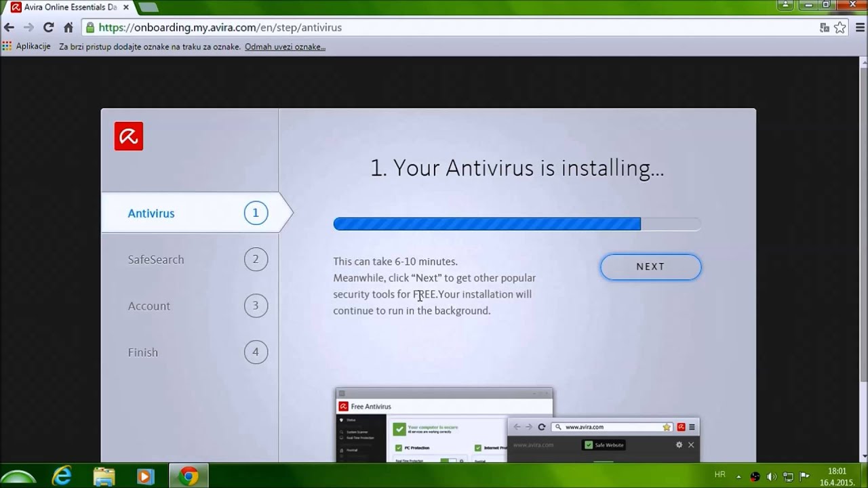Reload the page with refresh icon
Screen dimensions: 868x488
pyautogui.click(x=48, y=28)
